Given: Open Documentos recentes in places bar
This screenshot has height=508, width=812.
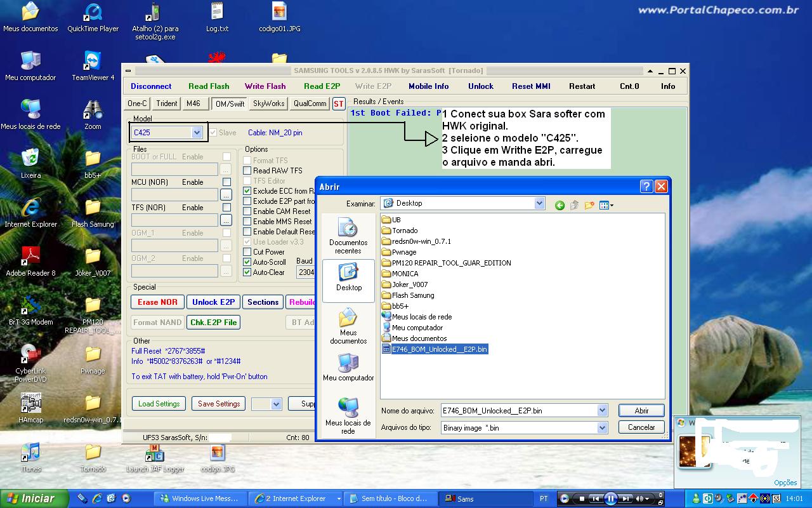Looking at the screenshot, I should (348, 236).
